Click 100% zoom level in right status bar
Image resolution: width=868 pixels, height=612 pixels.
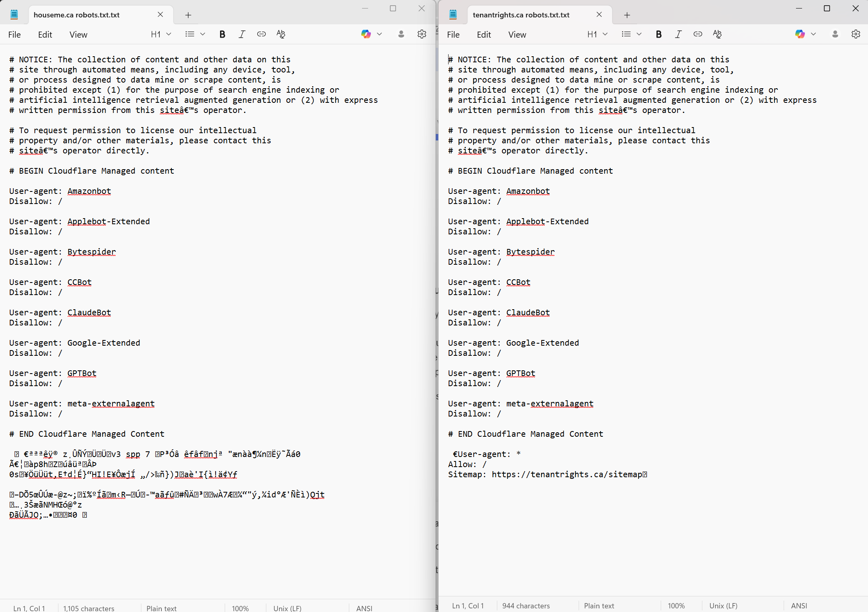pos(676,606)
